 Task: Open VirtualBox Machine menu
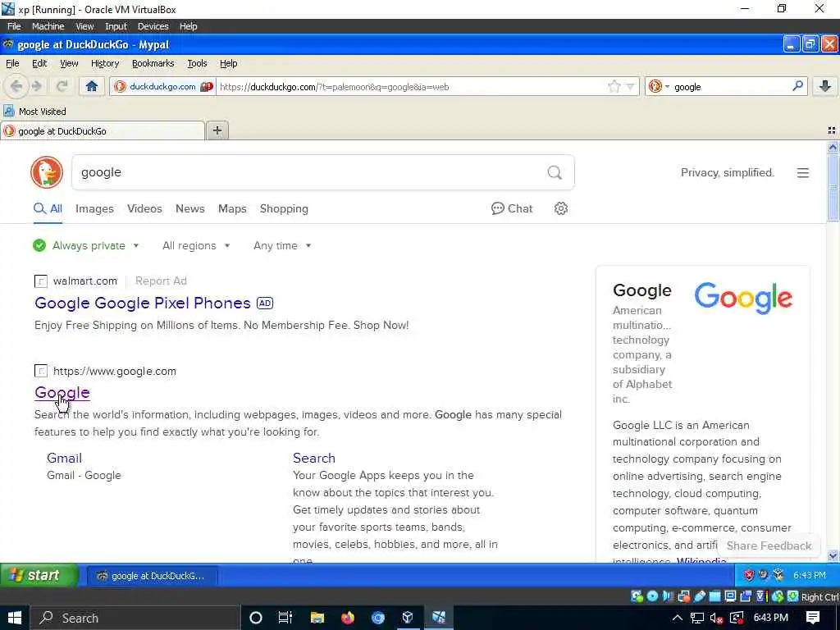48,26
